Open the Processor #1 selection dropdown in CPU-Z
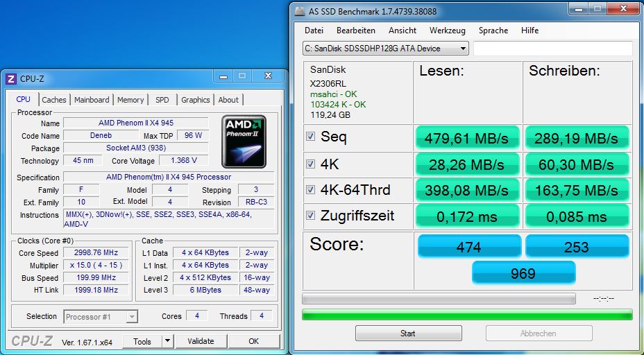This screenshot has width=644, height=355. tap(101, 316)
